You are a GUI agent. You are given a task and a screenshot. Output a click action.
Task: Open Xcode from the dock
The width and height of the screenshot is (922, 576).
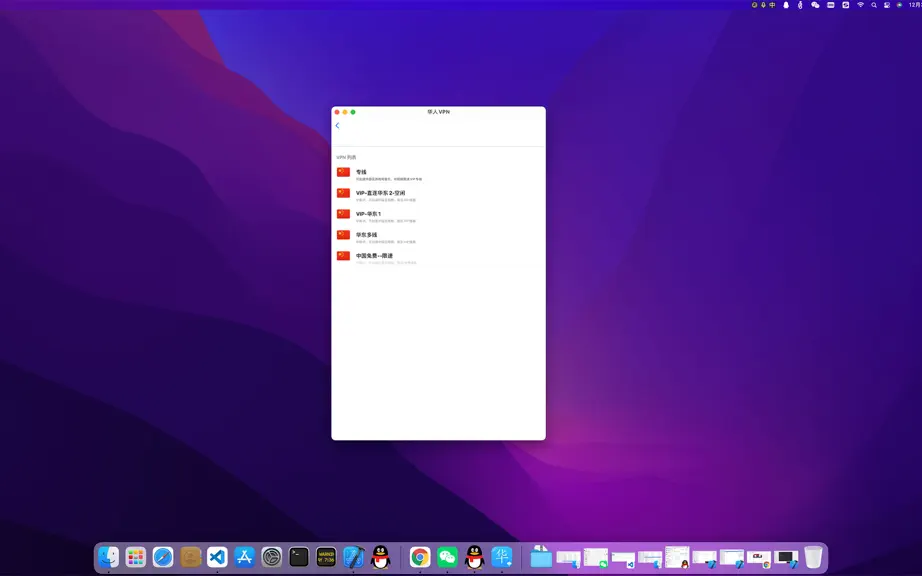click(x=353, y=557)
